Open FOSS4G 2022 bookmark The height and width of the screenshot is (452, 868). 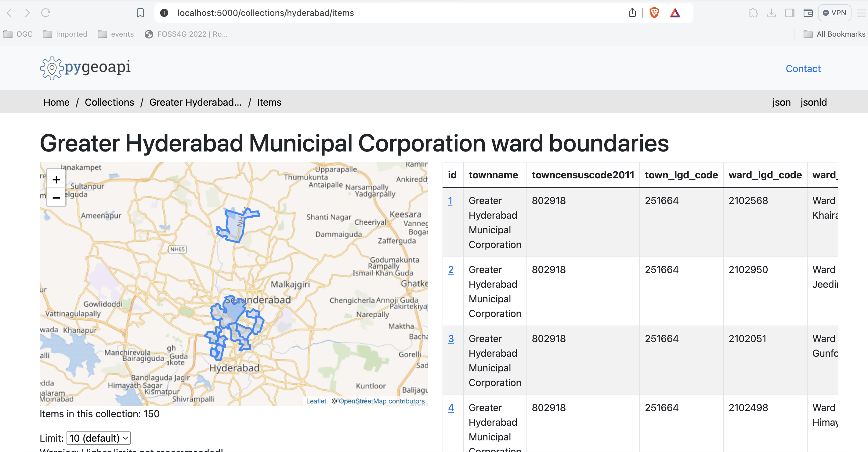(186, 34)
